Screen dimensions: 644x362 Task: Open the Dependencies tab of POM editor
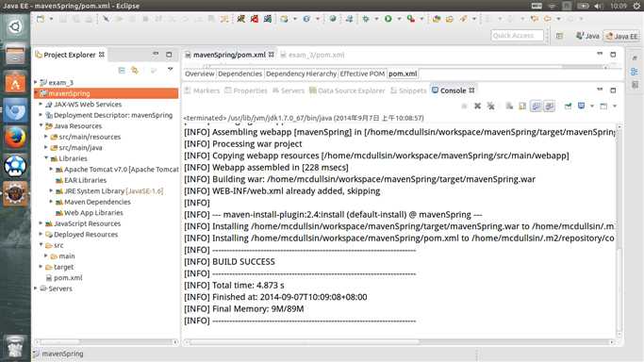[x=239, y=74]
